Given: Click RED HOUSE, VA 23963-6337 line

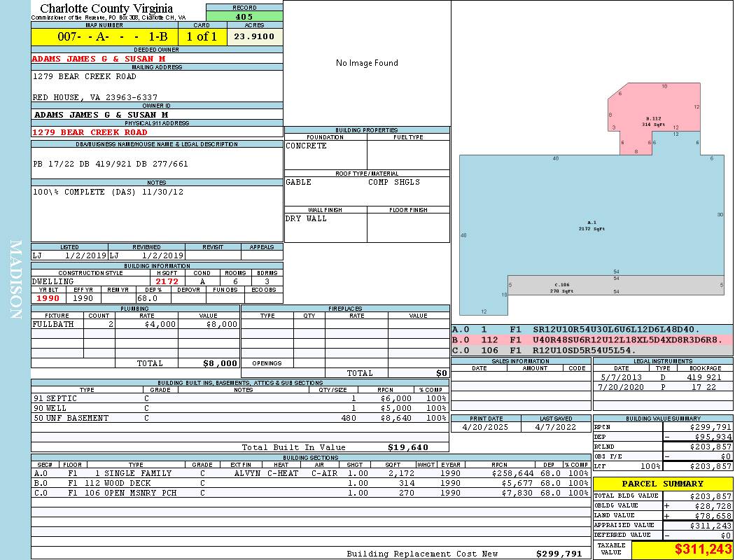Looking at the screenshot, I should pyautogui.click(x=95, y=97).
